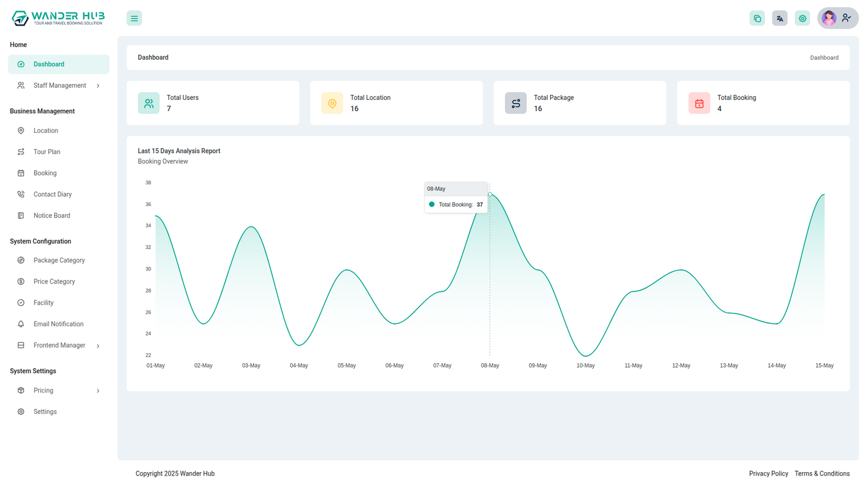This screenshot has height=488, width=868.
Task: Click the Total Users people icon
Action: tap(149, 103)
